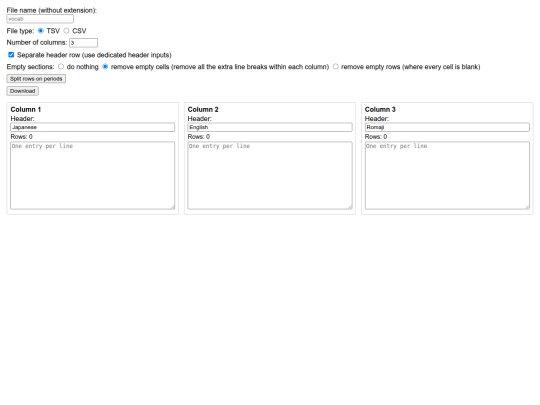
Task: Choose the 'remove empty cells' option
Action: pos(105,66)
